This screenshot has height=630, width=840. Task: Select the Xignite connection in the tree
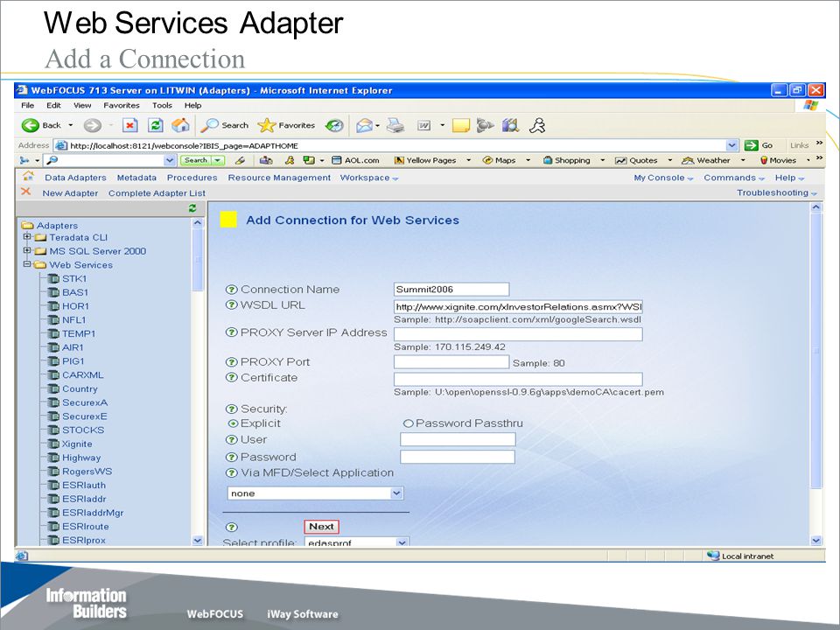point(77,444)
